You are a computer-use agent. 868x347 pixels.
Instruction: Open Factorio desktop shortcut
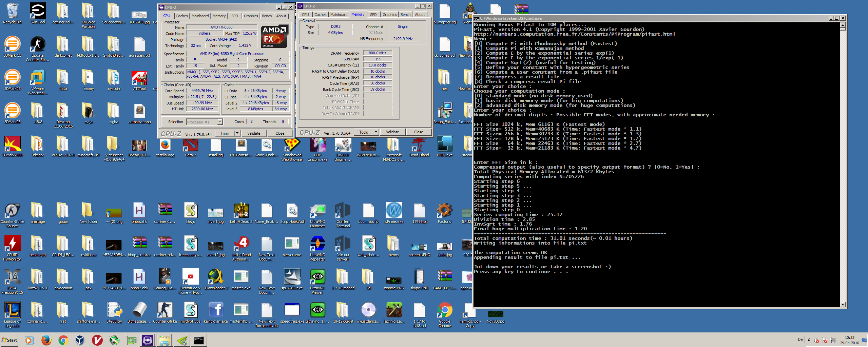click(445, 213)
